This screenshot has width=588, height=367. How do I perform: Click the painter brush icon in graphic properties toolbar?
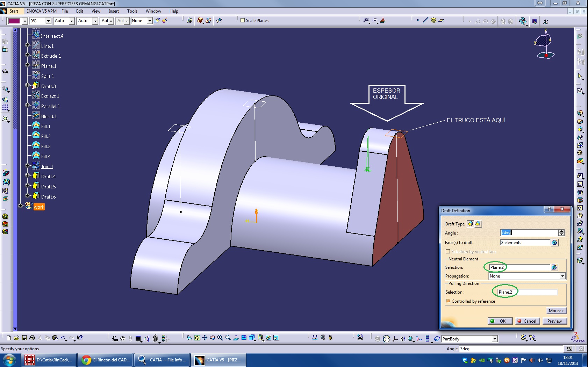157,20
